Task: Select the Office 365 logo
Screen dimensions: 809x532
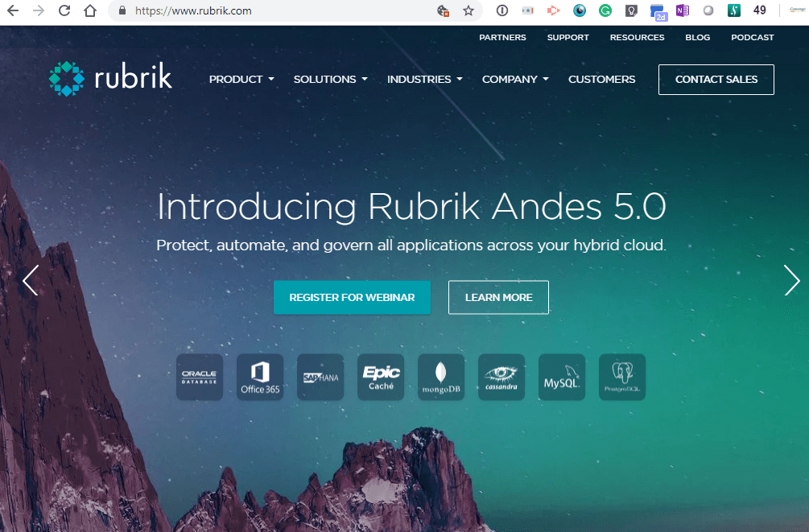Action: click(x=259, y=377)
